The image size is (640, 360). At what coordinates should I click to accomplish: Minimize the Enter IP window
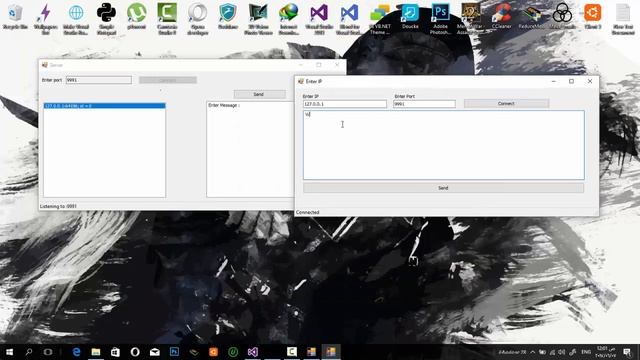[553, 81]
